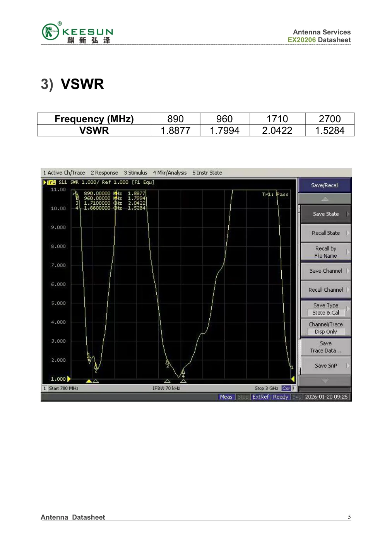Image resolution: width=392 pixels, height=554 pixels.
Task: Click the S11 SWR trace format header
Action: coord(106,182)
